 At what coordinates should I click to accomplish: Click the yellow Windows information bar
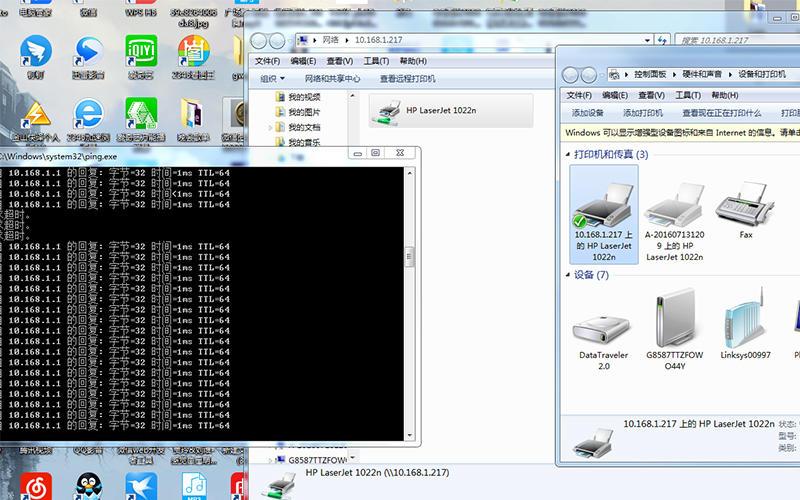[681, 133]
